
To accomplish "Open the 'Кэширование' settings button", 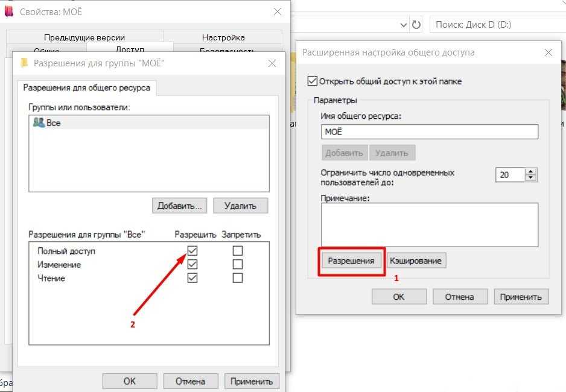I will point(416,261).
